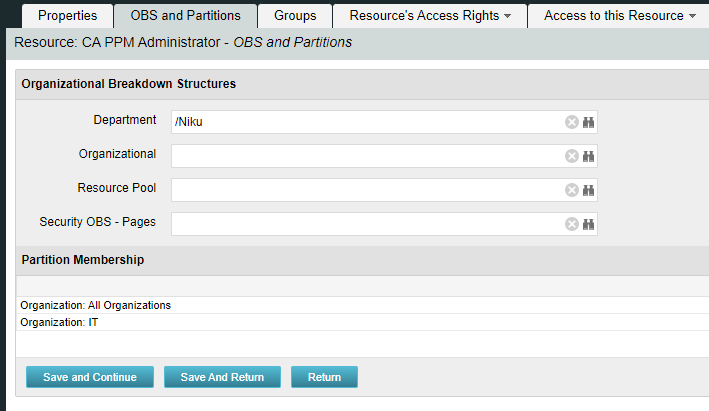Open Organizational OBS browse binoculars
Image resolution: width=709 pixels, height=411 pixels.
click(x=589, y=156)
